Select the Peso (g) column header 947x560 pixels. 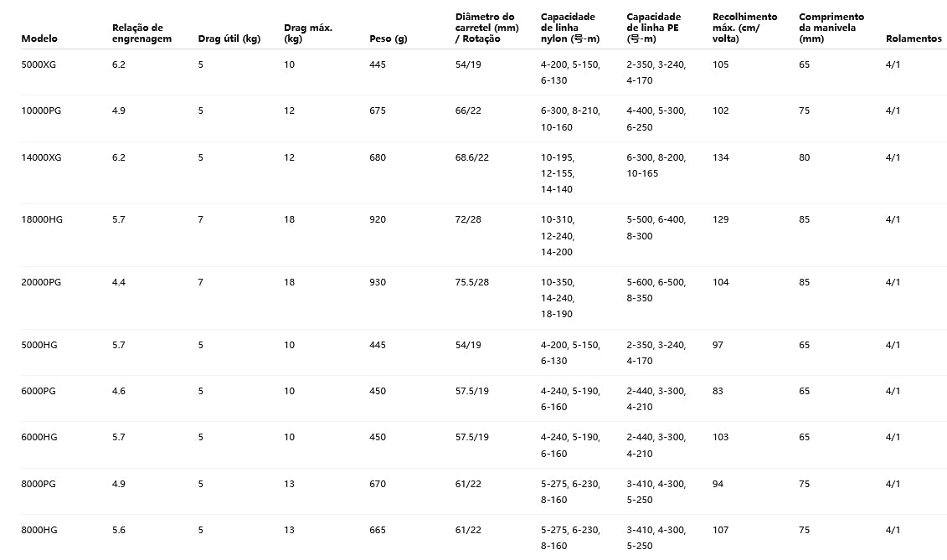pyautogui.click(x=388, y=39)
